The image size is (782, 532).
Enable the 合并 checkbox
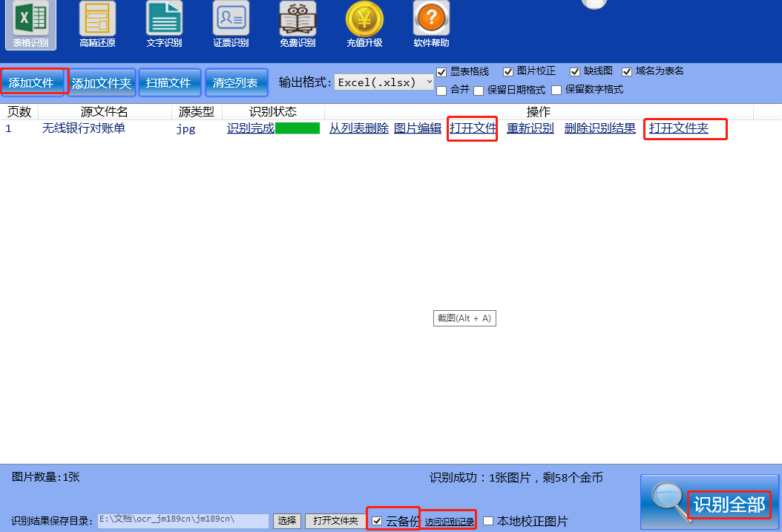[441, 91]
